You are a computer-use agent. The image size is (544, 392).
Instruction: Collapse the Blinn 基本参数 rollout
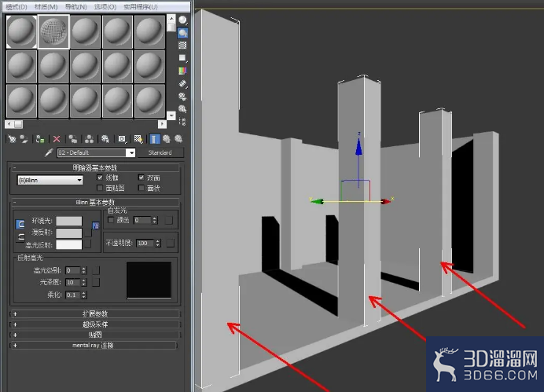point(94,202)
